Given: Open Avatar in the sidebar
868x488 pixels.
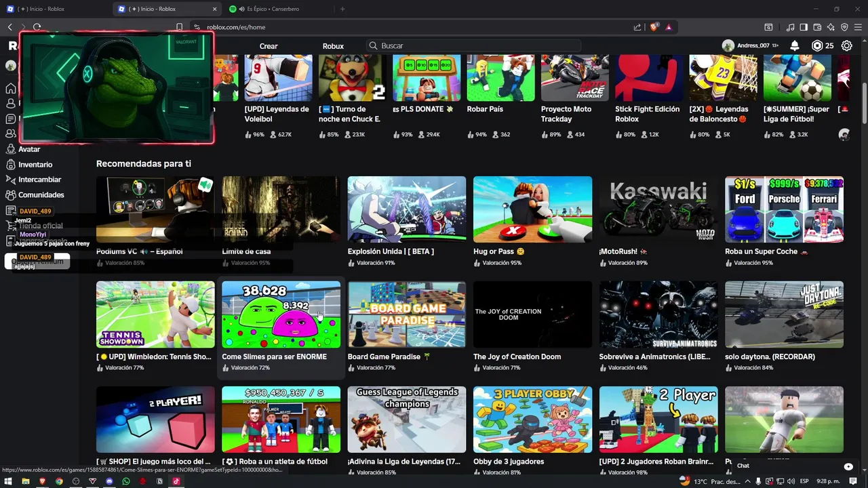Looking at the screenshot, I should [x=24, y=149].
